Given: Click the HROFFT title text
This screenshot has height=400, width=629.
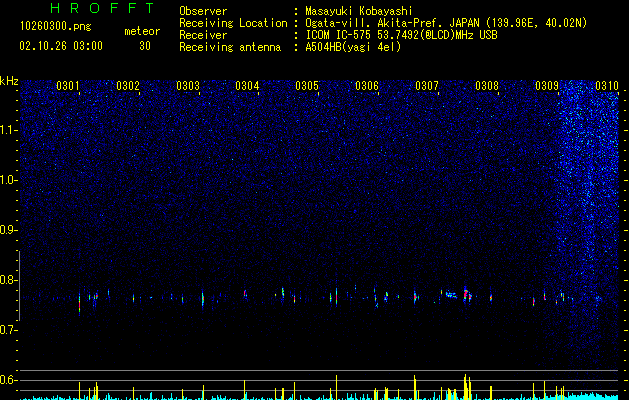Looking at the screenshot, I should 102,8.
